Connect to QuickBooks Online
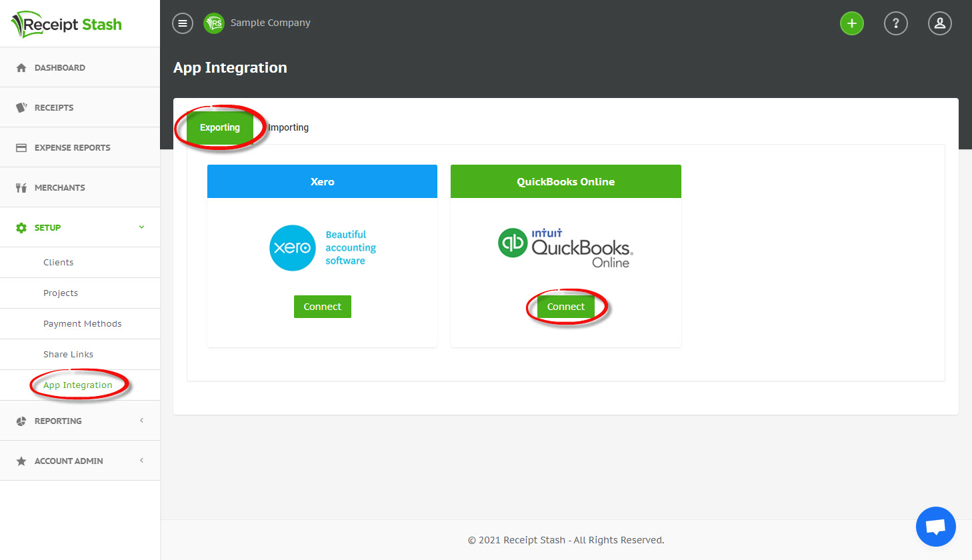 (x=566, y=307)
